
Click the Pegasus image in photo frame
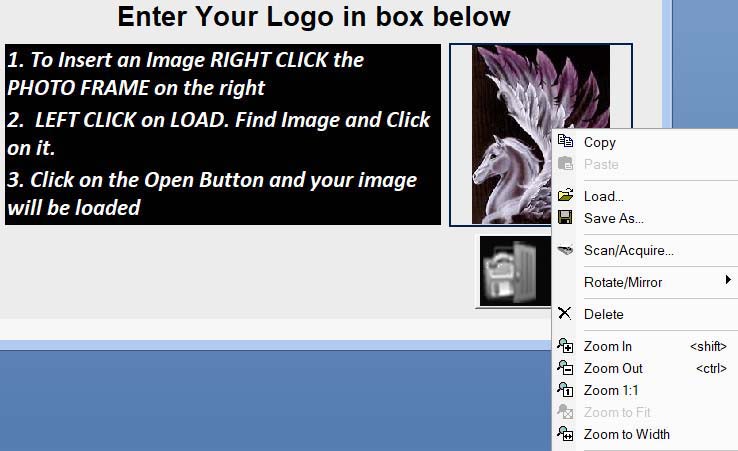pyautogui.click(x=540, y=134)
